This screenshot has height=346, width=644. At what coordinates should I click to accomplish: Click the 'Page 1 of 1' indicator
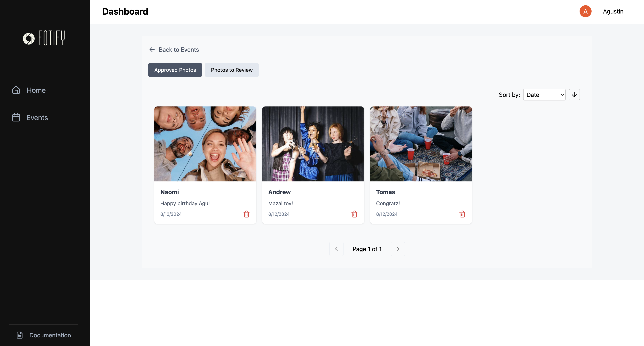pyautogui.click(x=367, y=249)
